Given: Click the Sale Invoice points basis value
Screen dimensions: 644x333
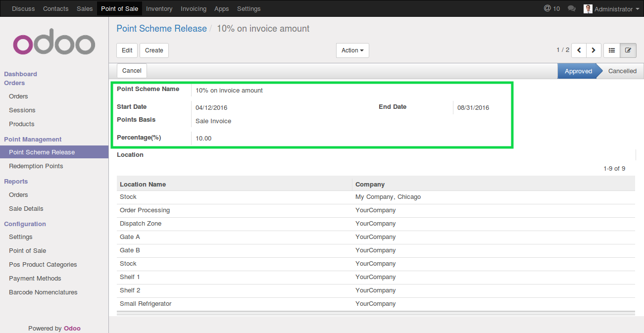Looking at the screenshot, I should coord(213,121).
